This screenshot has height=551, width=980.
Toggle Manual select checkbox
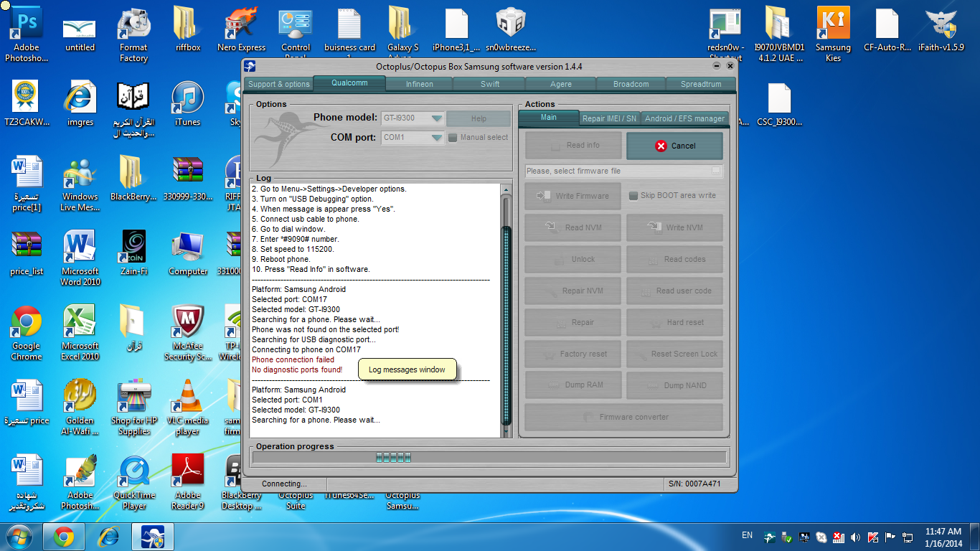click(453, 138)
